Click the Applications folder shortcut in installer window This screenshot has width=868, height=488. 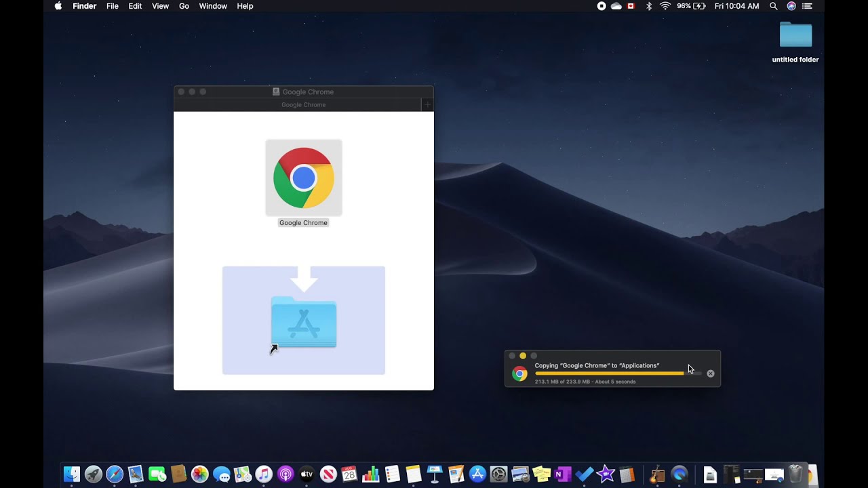(x=304, y=322)
